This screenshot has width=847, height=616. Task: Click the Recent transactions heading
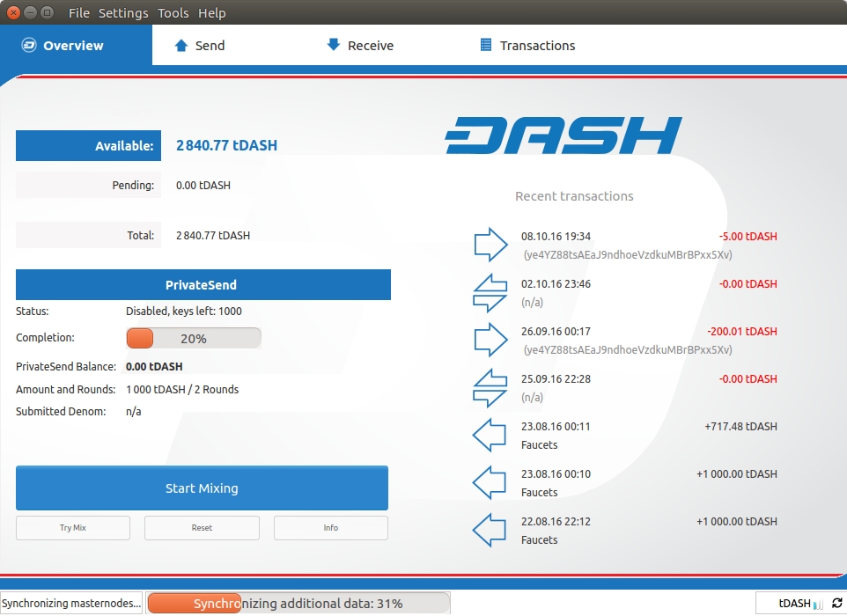click(x=574, y=196)
